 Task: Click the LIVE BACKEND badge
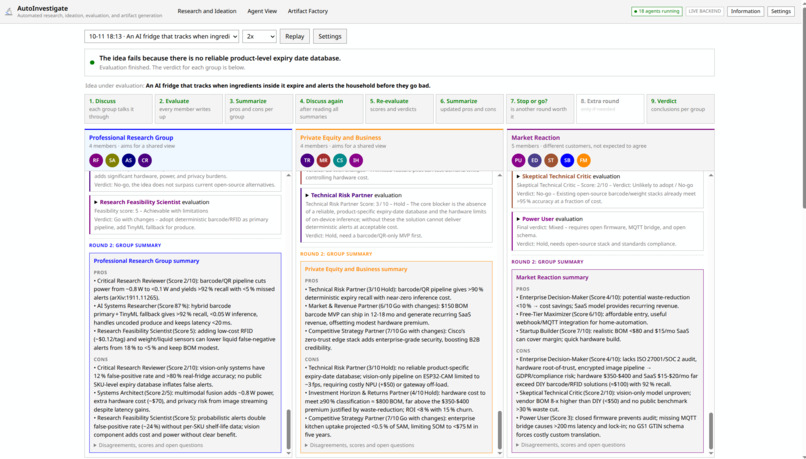tap(704, 11)
